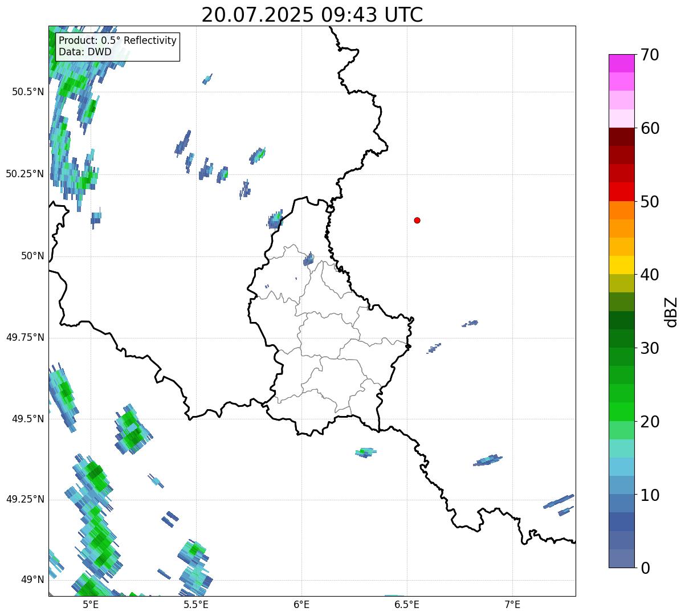Screen dimensions: 685x616
Task: Pick the orange colorbar segment below 50
Action: pyautogui.click(x=621, y=210)
